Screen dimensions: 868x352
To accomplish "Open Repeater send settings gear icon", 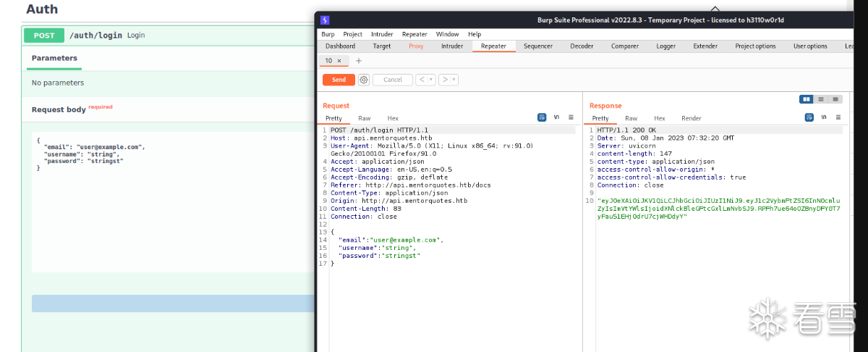I will (364, 80).
